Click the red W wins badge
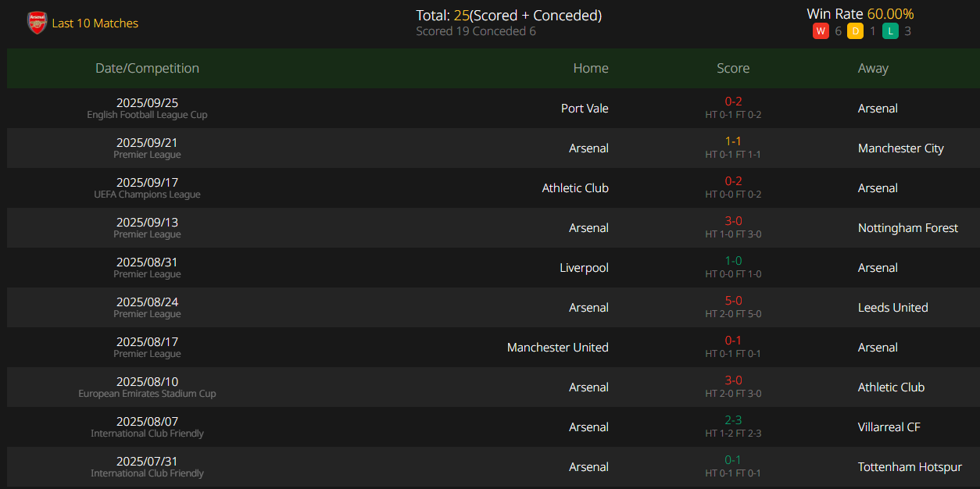 pyautogui.click(x=821, y=31)
